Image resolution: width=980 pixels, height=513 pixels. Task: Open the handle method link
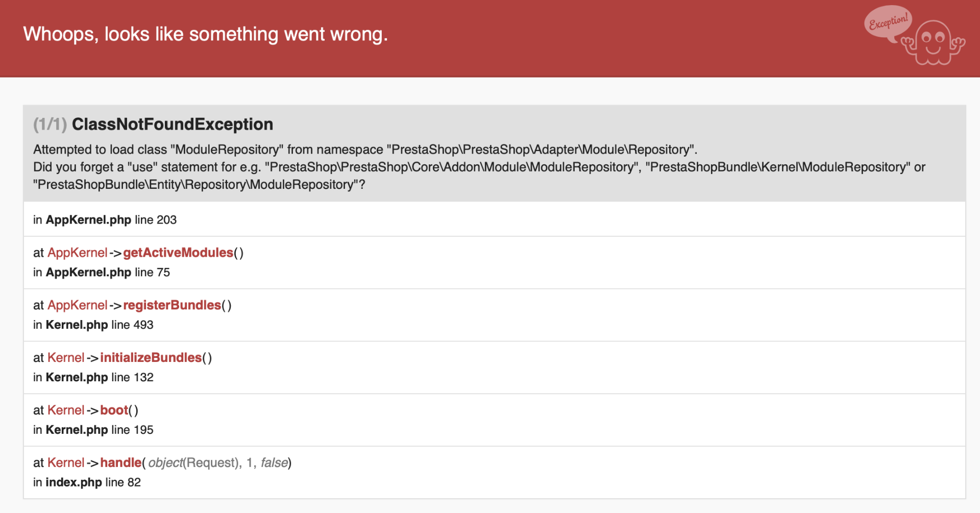[x=120, y=463]
